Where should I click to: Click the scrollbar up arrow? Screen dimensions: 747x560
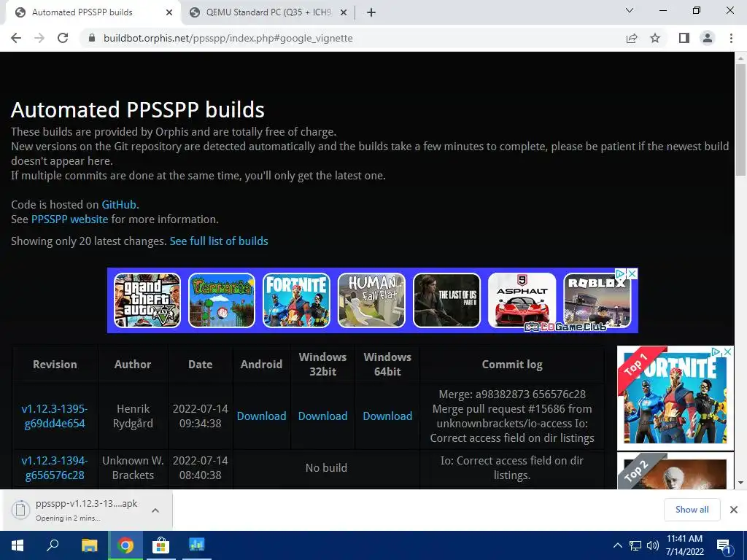(740, 58)
